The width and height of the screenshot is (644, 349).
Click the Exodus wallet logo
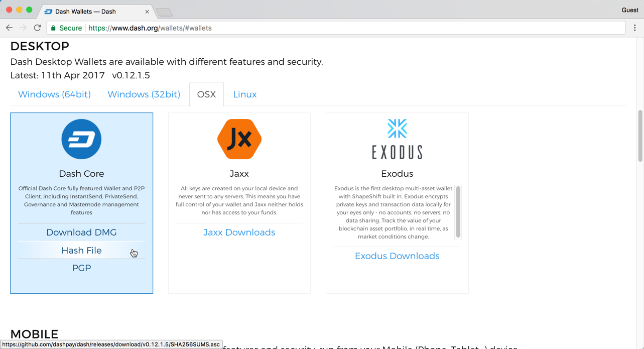pos(397,139)
